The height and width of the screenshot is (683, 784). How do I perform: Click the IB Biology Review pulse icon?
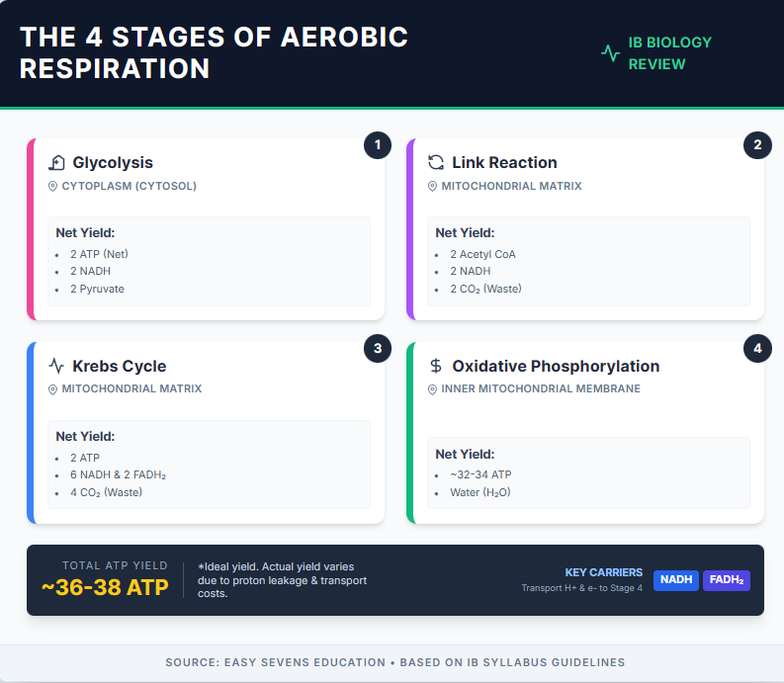pos(610,53)
